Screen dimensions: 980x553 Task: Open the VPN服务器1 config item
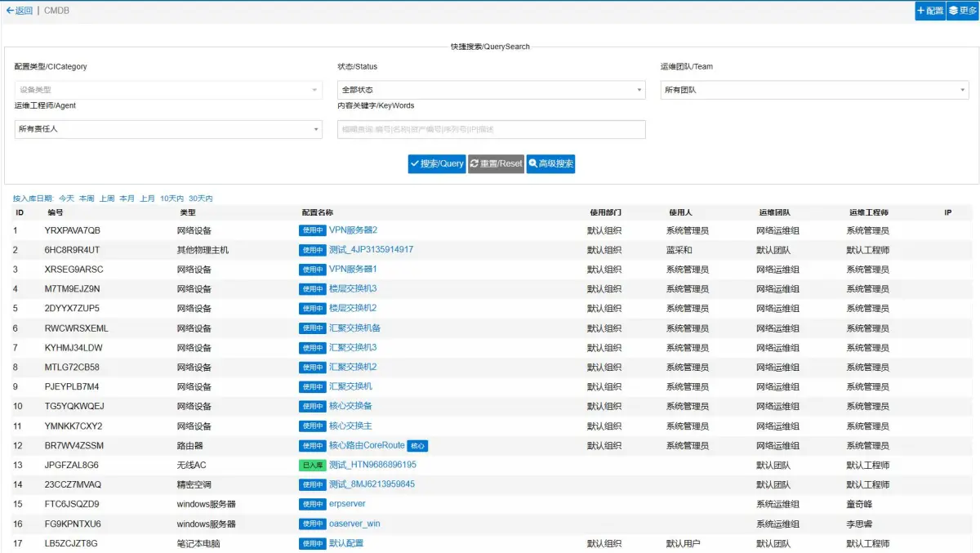[353, 270]
